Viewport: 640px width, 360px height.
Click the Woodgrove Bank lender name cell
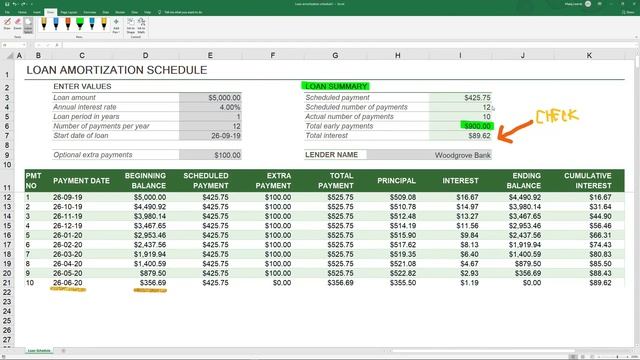click(x=429, y=155)
